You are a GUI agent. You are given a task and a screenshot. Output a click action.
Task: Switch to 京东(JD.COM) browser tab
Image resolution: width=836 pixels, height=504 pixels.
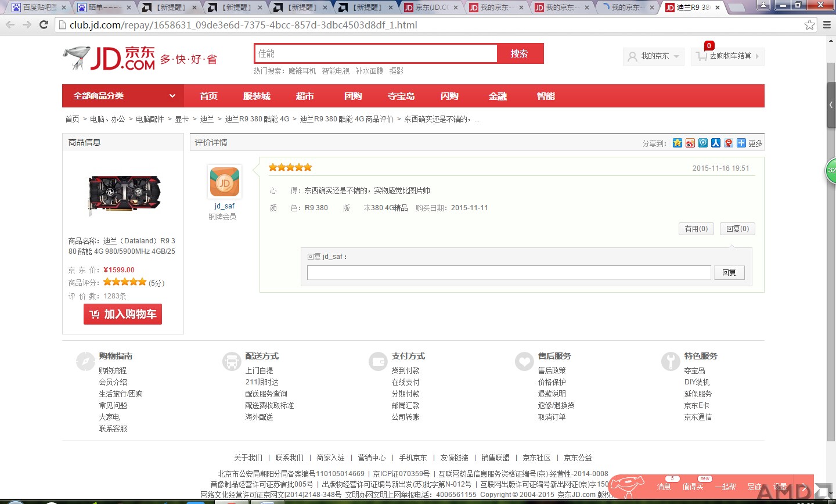tap(431, 8)
